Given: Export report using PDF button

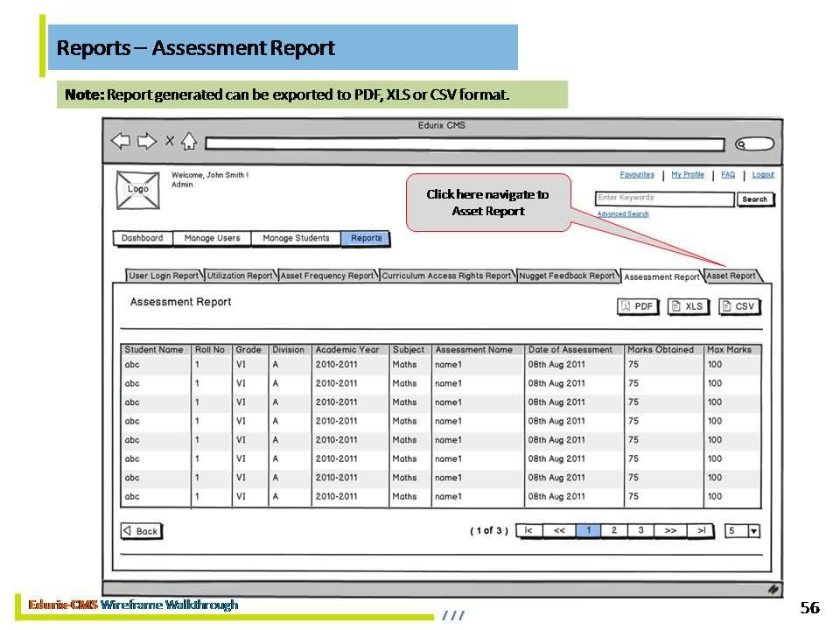Looking at the screenshot, I should click(x=638, y=306).
